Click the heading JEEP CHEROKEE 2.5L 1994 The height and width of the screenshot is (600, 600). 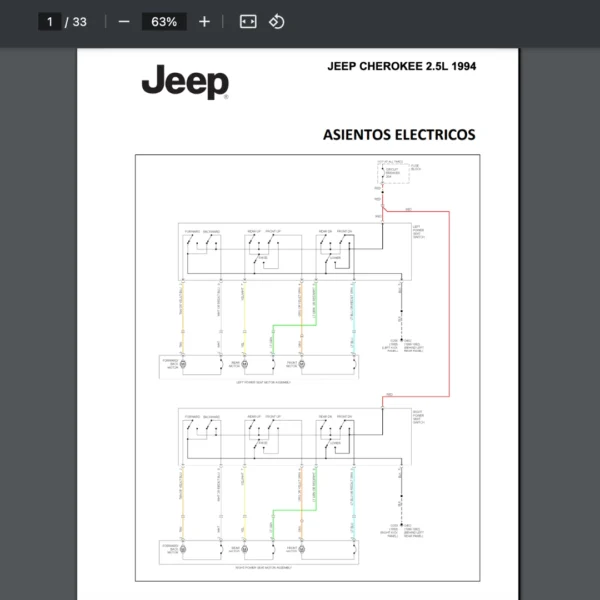click(x=402, y=66)
